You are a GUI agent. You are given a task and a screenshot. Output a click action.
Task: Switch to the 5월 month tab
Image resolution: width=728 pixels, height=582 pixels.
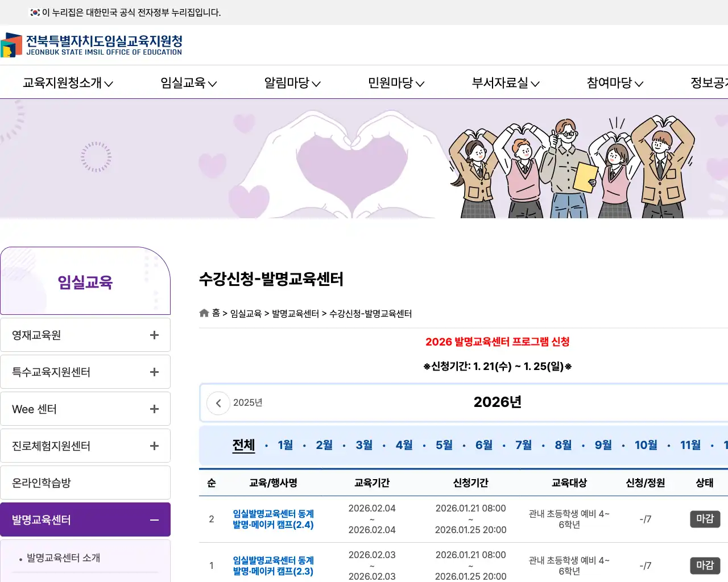point(444,445)
